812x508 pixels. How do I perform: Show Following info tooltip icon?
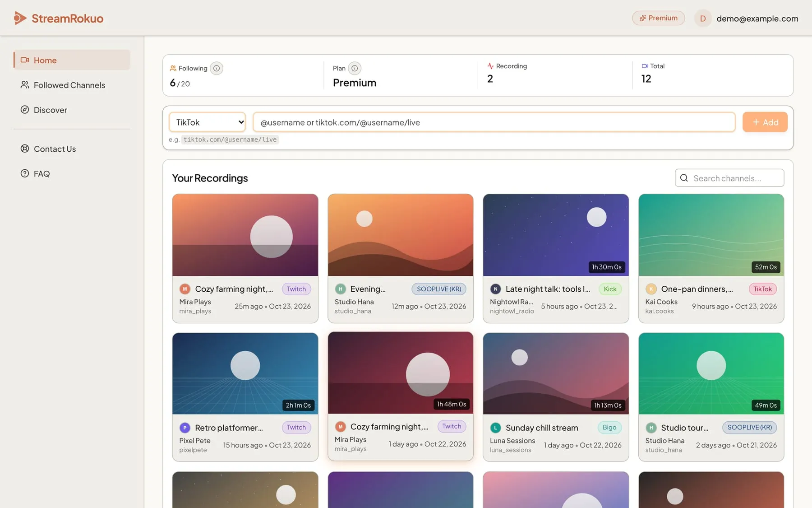[x=217, y=68]
